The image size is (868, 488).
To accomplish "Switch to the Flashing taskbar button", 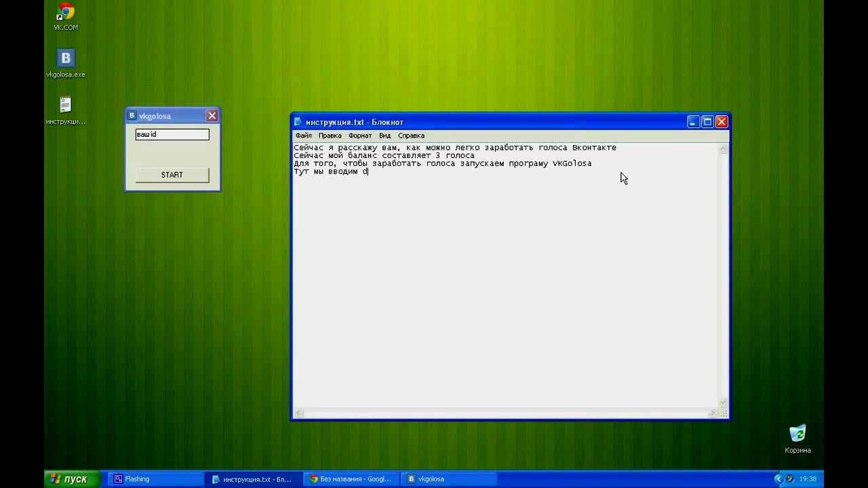I will pyautogui.click(x=155, y=479).
